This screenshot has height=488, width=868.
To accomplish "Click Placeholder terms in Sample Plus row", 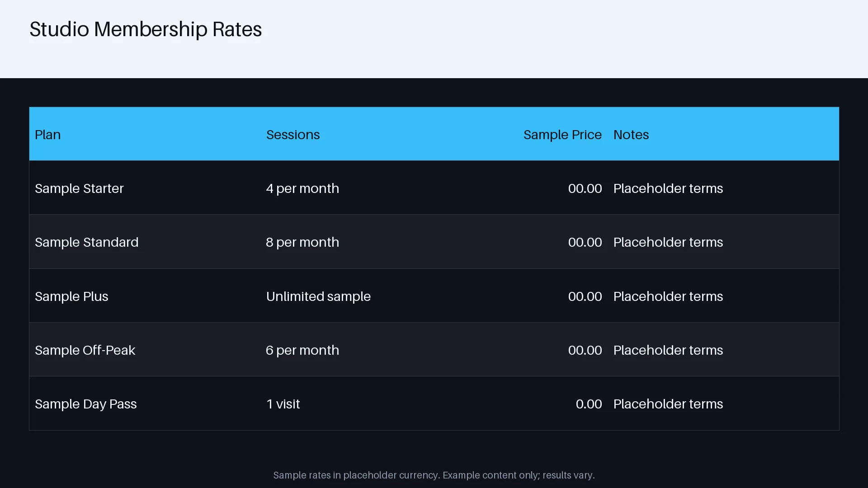I will (668, 296).
